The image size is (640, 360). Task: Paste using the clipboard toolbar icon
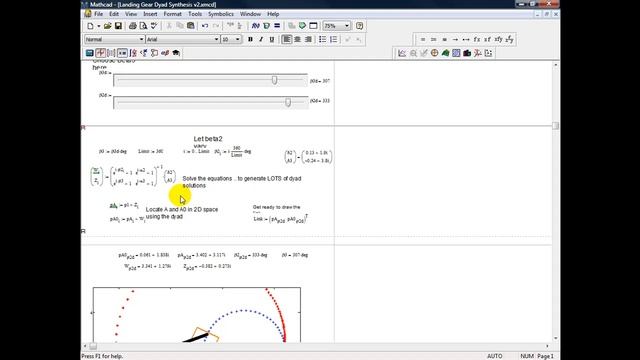pos(191,26)
